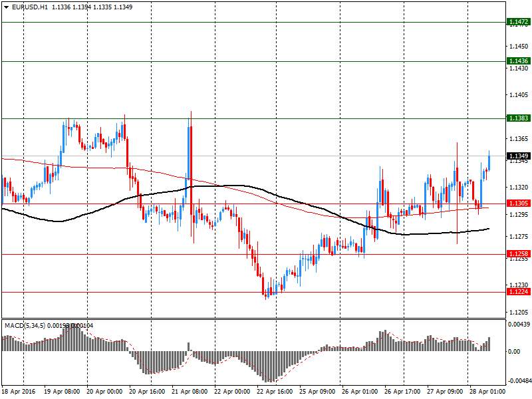Click the 22 Apr 16:00 time axis label
The height and width of the screenshot is (399, 532).
[x=275, y=392]
